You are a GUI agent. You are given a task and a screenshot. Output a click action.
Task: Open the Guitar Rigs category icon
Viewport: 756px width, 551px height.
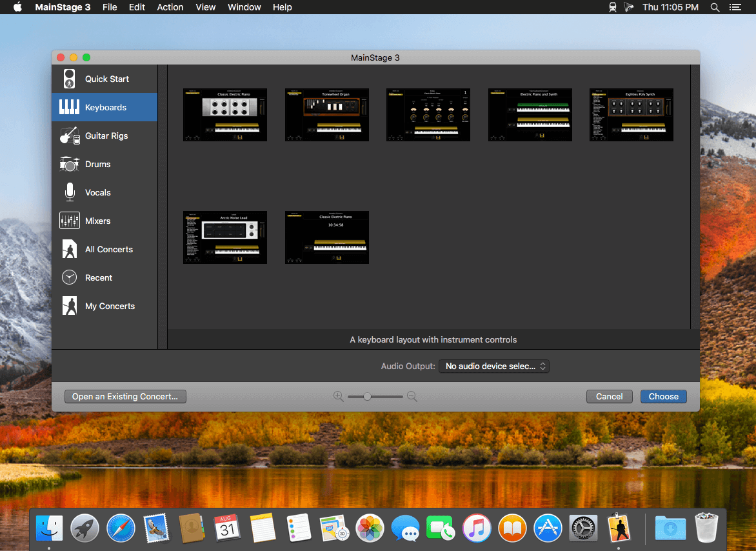(x=69, y=135)
